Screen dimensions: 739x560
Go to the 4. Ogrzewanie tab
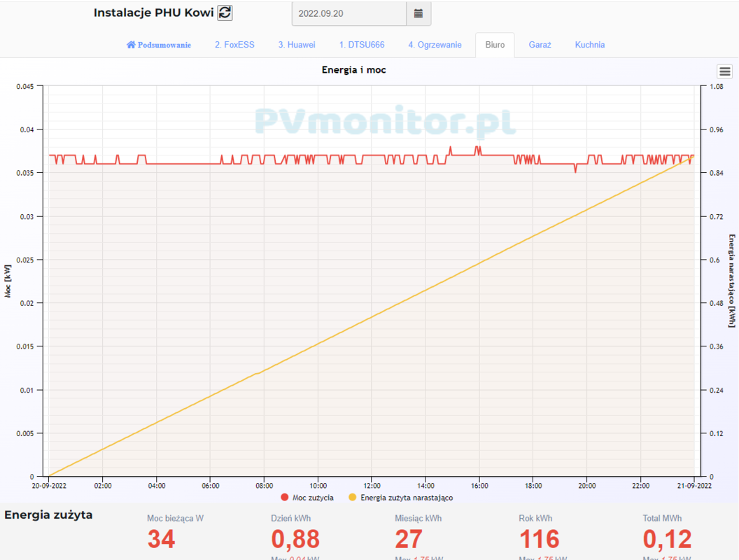435,45
